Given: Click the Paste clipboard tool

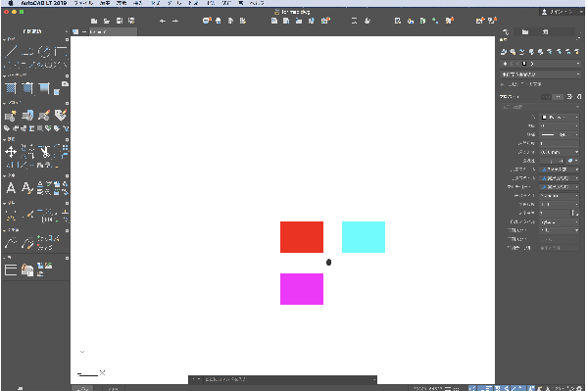Looking at the screenshot, I should [27, 269].
